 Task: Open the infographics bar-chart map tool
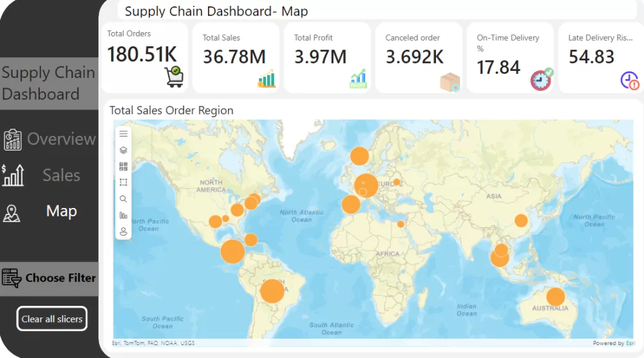(x=124, y=216)
